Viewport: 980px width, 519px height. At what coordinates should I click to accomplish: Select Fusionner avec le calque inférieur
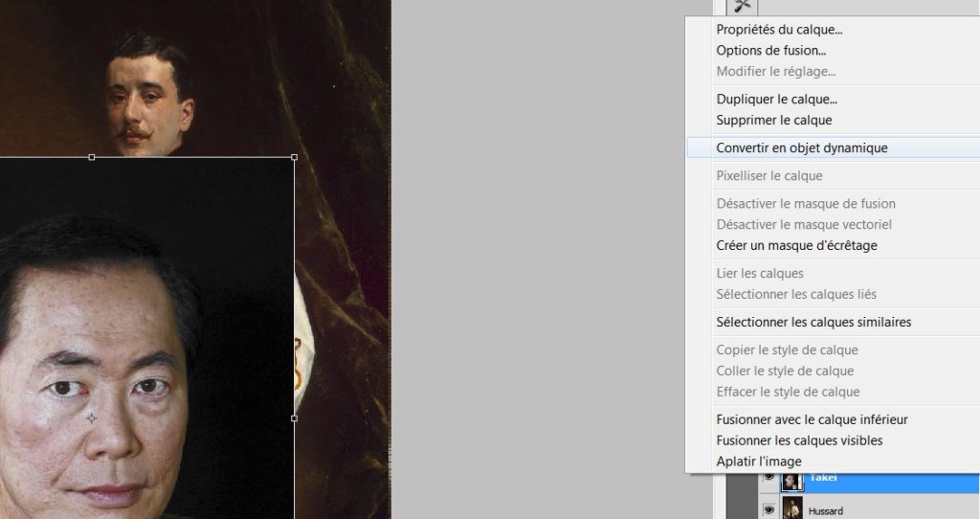(x=812, y=419)
